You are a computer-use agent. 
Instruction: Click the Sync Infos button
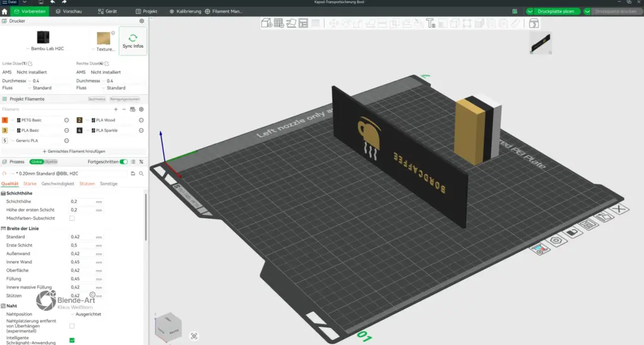coord(133,41)
